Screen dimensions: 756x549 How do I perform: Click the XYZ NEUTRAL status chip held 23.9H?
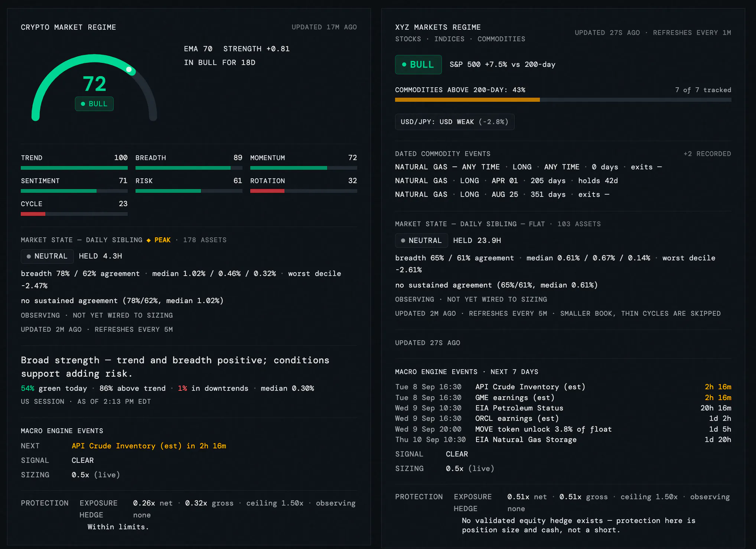(x=421, y=241)
